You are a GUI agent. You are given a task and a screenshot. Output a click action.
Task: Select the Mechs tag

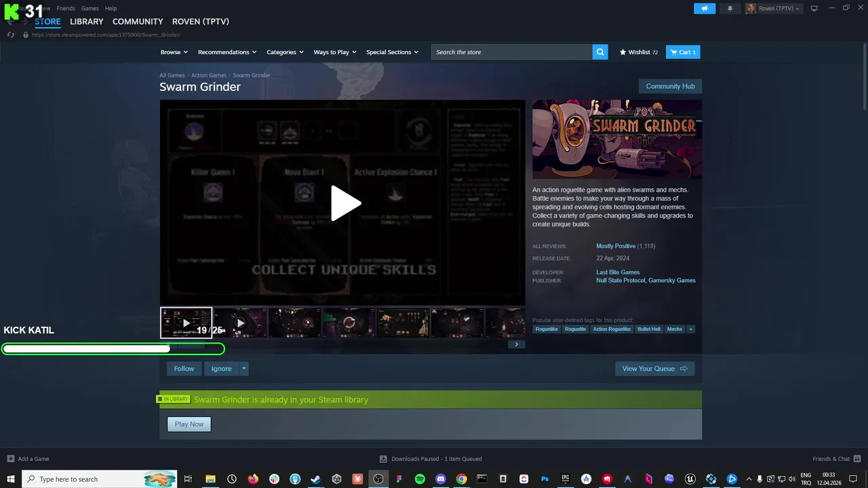point(675,329)
